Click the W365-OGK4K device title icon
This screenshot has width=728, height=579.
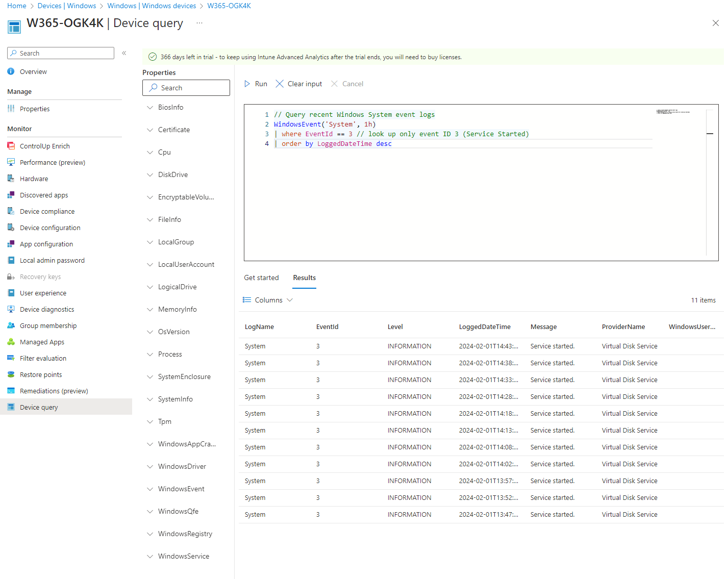point(14,27)
